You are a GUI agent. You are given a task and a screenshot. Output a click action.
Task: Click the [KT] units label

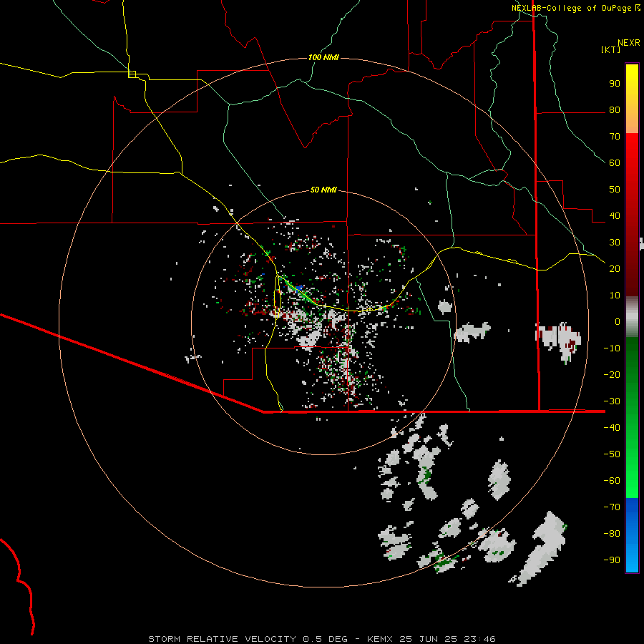(610, 49)
